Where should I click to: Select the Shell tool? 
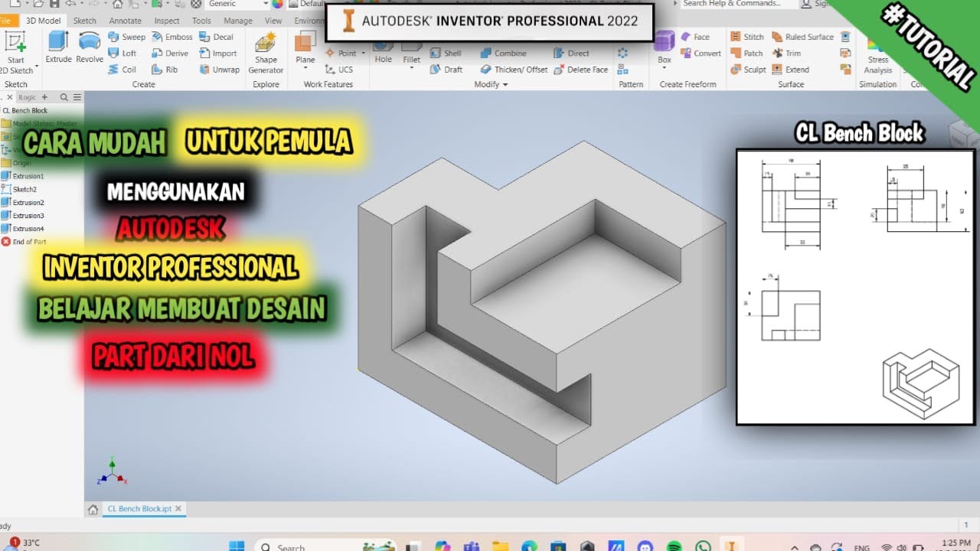point(446,54)
